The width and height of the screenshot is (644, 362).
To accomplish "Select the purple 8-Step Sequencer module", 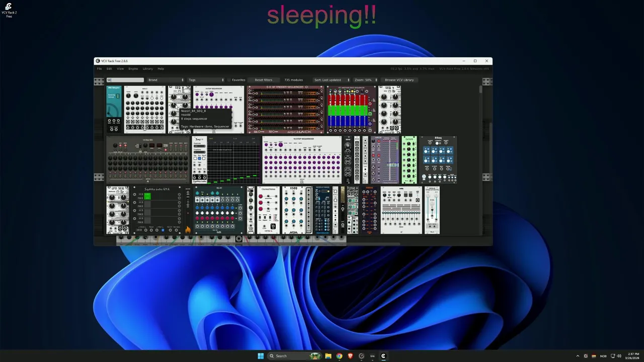I will coord(219,110).
